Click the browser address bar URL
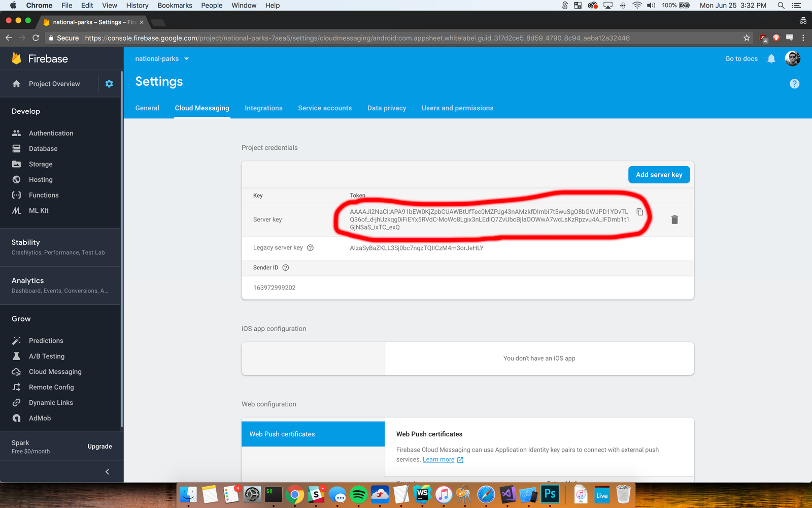 click(357, 38)
